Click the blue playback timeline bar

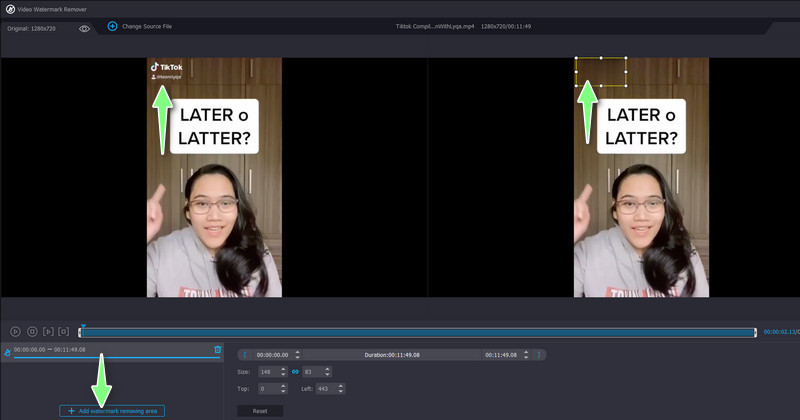[x=418, y=332]
